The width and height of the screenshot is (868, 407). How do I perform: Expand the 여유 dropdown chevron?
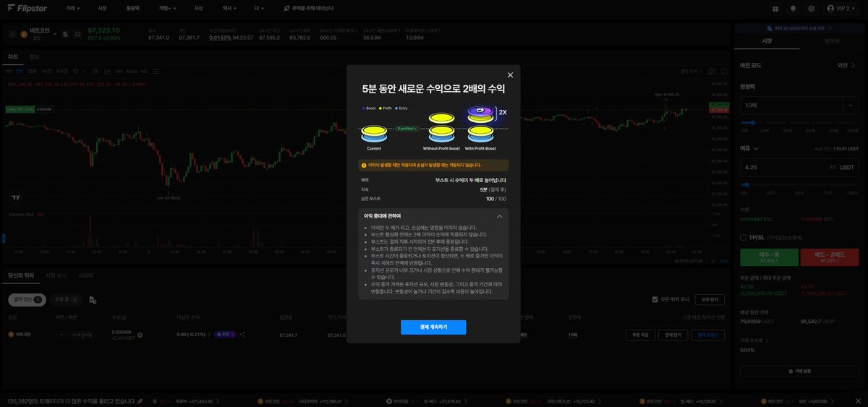click(756, 149)
